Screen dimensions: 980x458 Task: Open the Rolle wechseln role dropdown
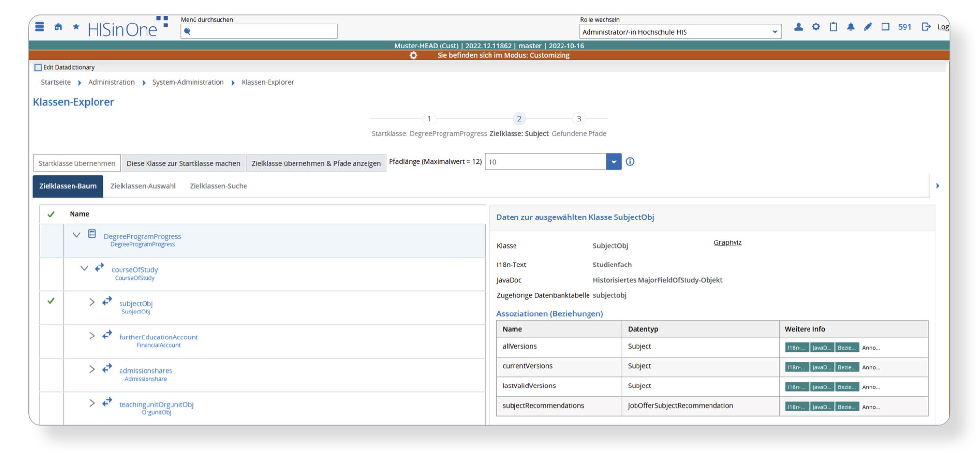[x=680, y=32]
